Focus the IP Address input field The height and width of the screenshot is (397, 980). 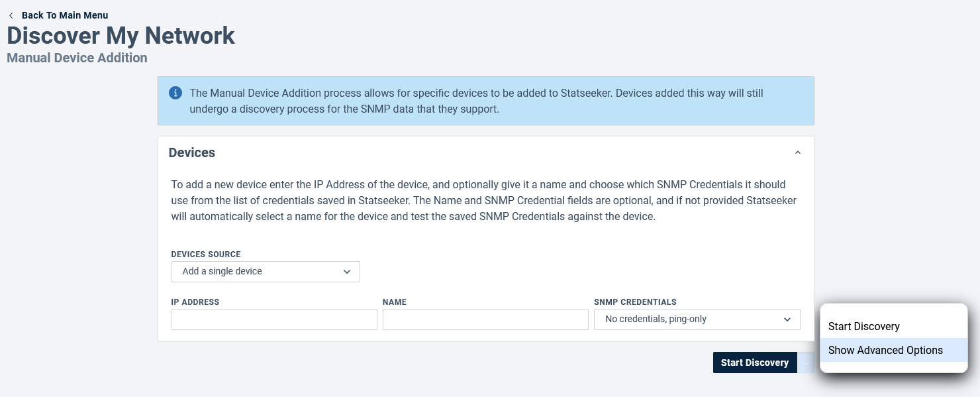click(x=274, y=319)
